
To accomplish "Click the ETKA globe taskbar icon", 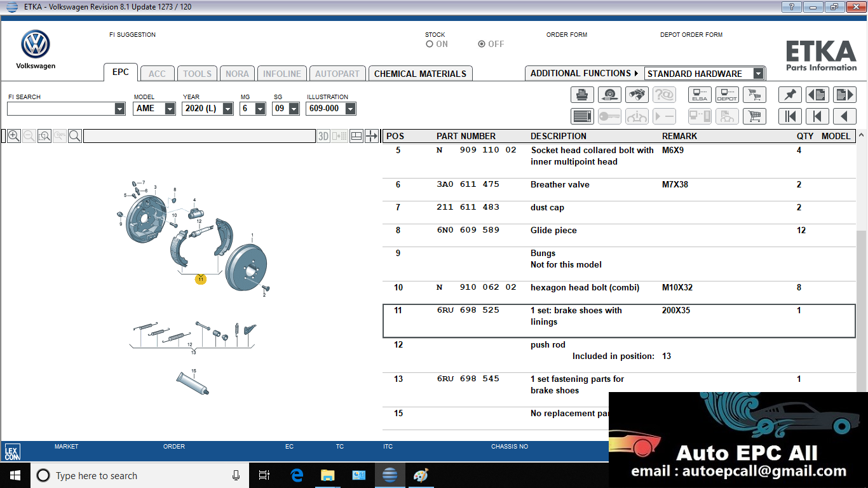I will [390, 475].
